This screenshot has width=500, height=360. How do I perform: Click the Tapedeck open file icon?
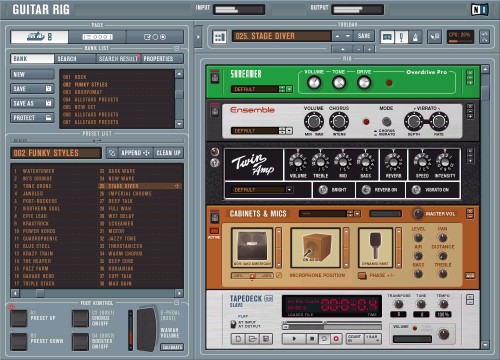[252, 339]
